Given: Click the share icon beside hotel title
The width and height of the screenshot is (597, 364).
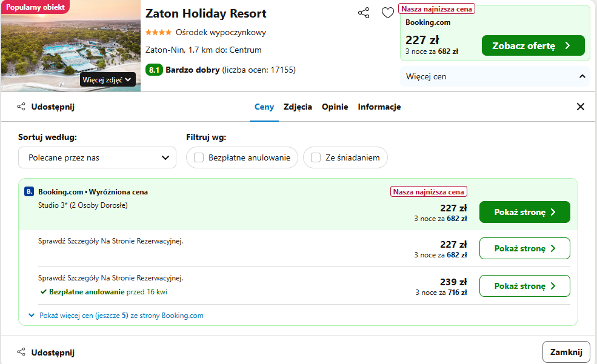Looking at the screenshot, I should [x=364, y=13].
